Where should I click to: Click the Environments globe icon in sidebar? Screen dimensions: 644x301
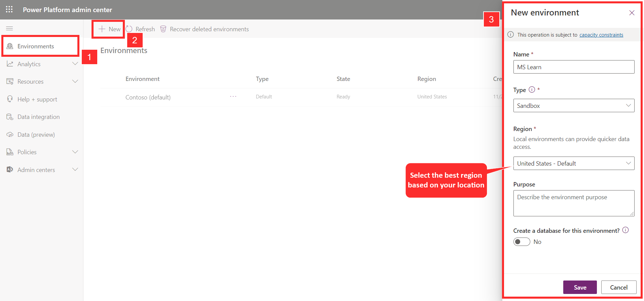[x=10, y=46]
